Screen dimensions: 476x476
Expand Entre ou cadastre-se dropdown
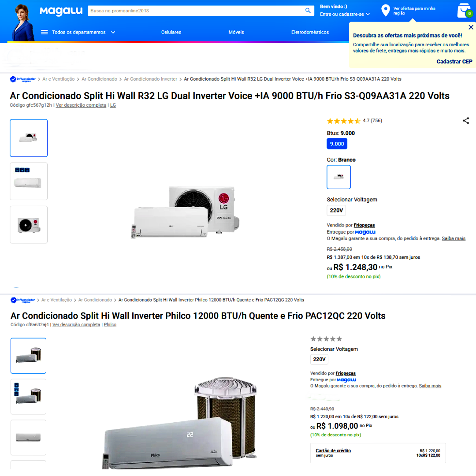345,14
